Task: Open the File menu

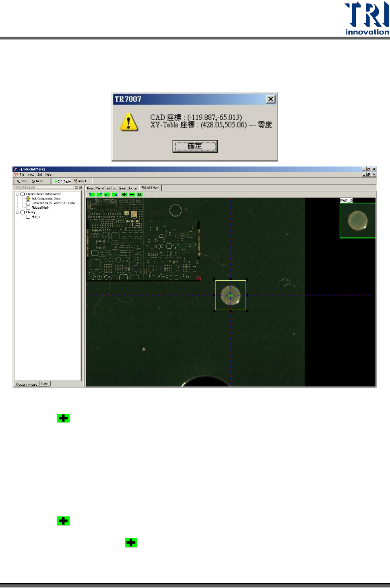Action: 22,175
